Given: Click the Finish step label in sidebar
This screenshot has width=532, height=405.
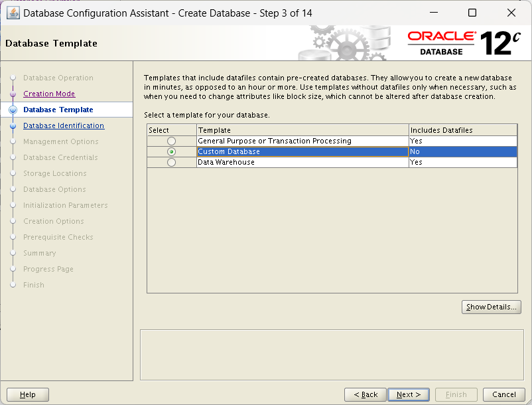Looking at the screenshot, I should tap(34, 285).
